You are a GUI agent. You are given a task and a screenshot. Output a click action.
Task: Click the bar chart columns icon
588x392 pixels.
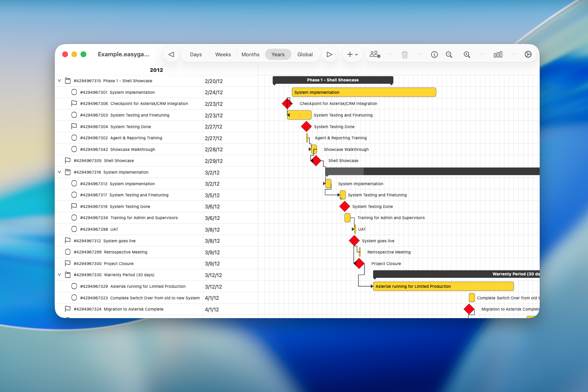pyautogui.click(x=498, y=54)
